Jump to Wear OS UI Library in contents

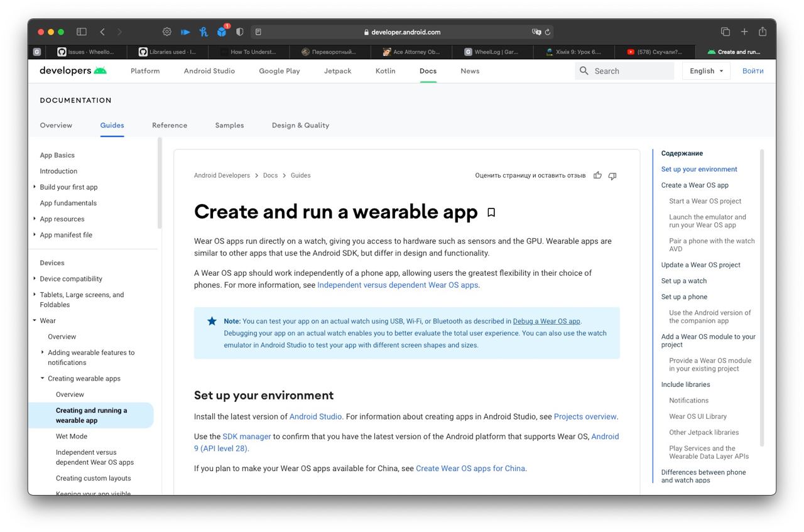coord(698,416)
